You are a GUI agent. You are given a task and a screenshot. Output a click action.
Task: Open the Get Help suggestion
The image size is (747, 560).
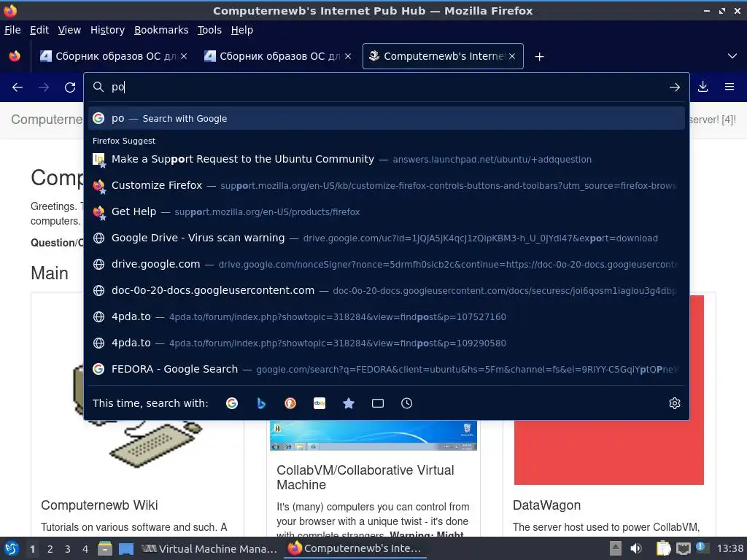click(x=387, y=211)
